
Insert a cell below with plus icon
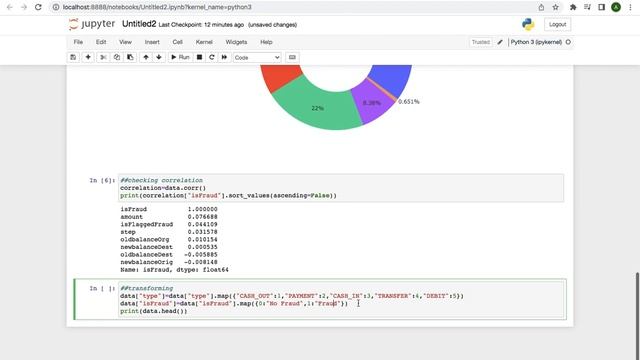[x=88, y=58]
